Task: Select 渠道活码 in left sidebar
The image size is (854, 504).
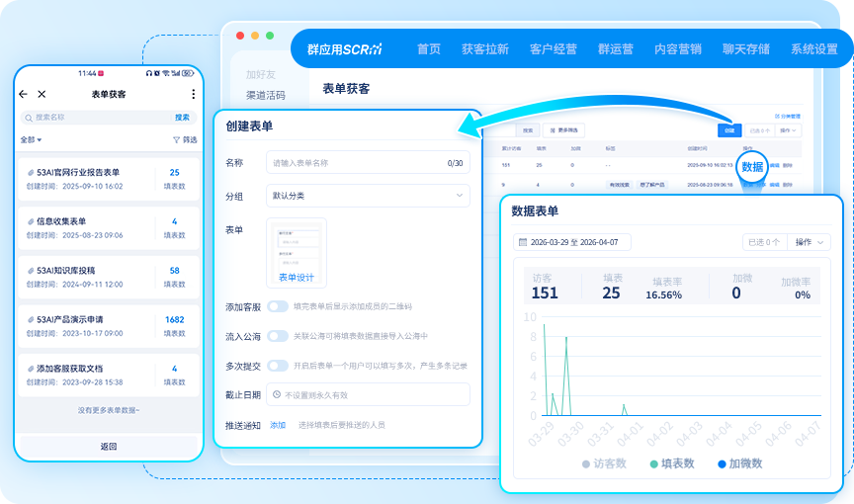Action: 265,95
